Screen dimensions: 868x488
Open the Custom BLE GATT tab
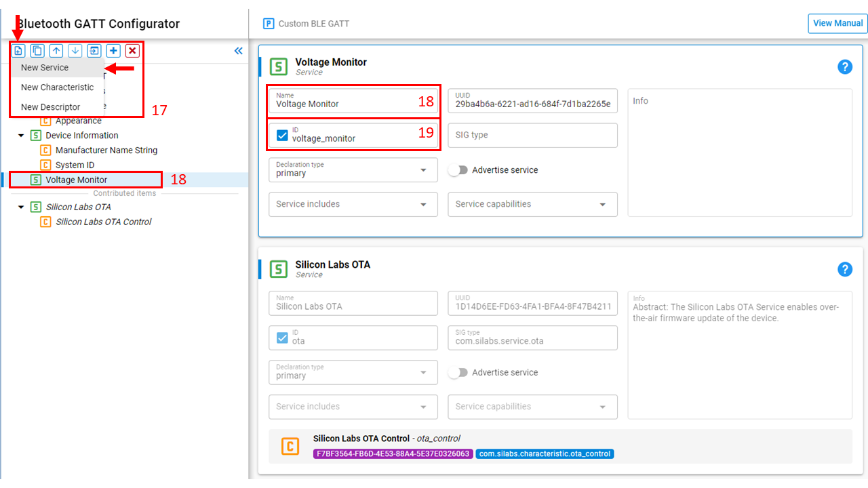click(307, 24)
